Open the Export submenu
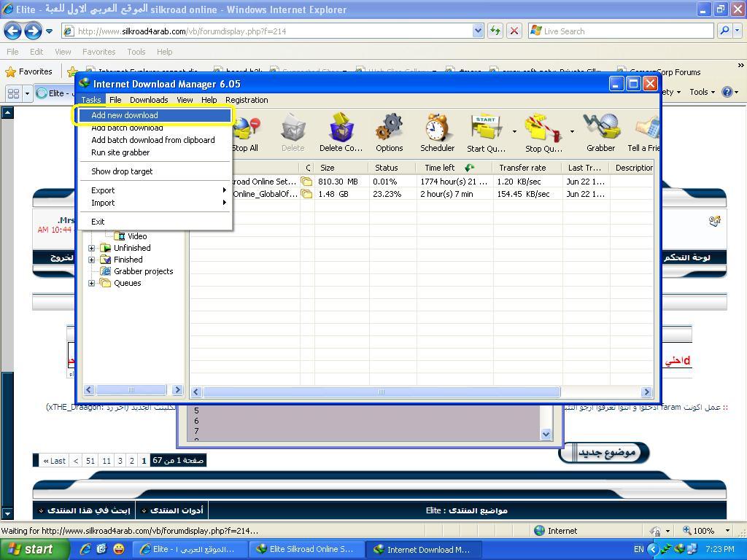The width and height of the screenshot is (747, 560). tap(155, 190)
